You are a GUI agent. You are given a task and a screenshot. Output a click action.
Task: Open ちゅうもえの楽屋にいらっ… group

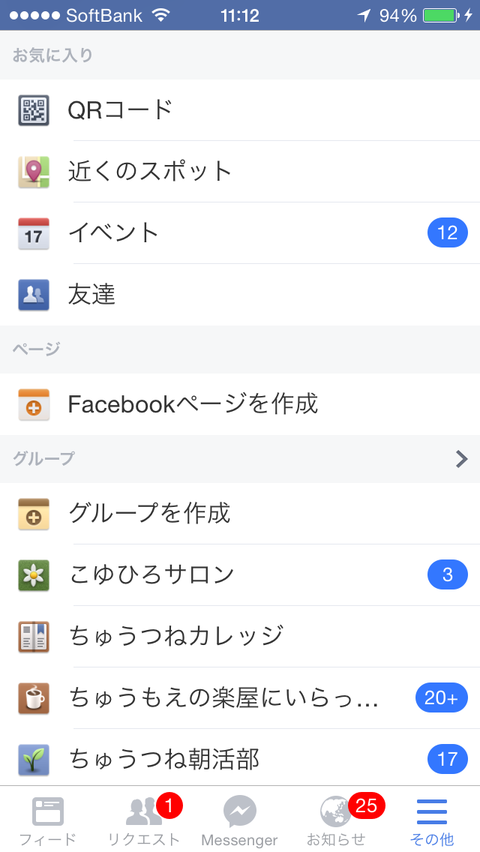pos(240,698)
